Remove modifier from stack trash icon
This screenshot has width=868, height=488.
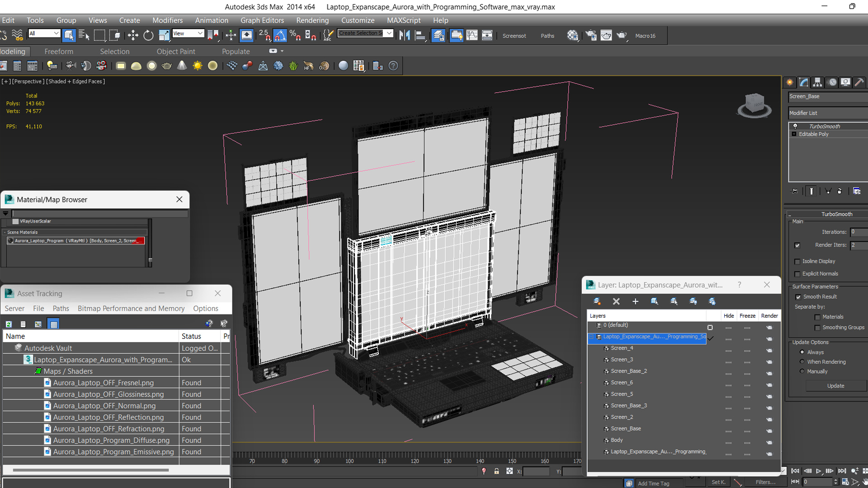coord(840,191)
